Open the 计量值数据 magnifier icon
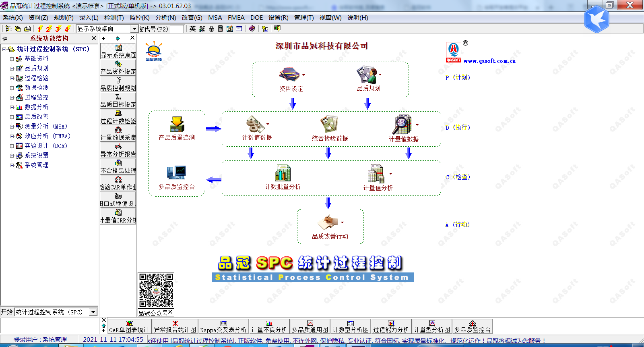Screen dimensions: 644x347 click(402, 124)
